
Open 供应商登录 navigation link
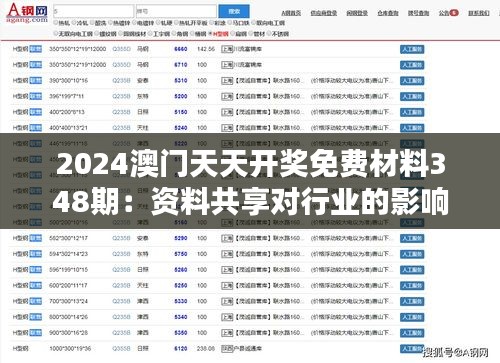[323, 13]
